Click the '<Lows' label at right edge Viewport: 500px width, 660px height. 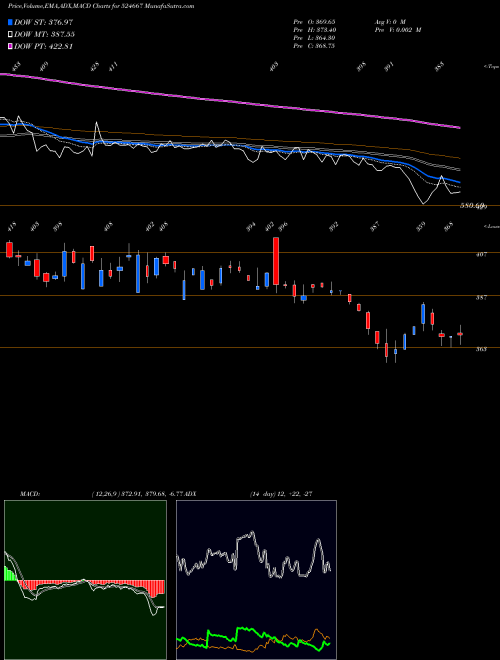tap(492, 226)
